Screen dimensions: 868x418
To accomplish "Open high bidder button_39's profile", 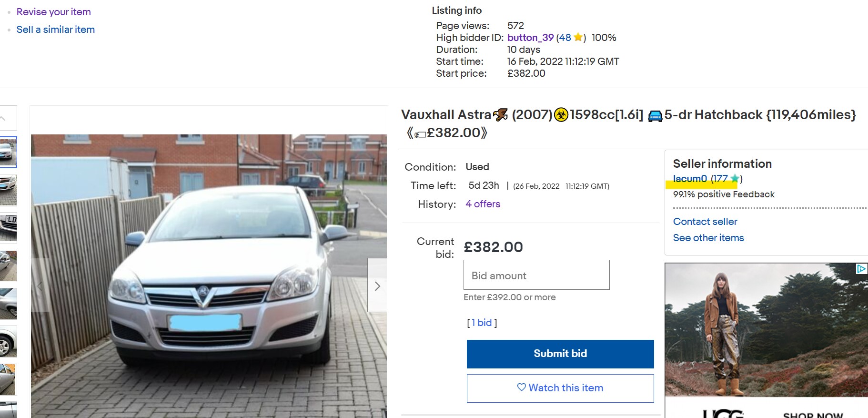I will 530,38.
